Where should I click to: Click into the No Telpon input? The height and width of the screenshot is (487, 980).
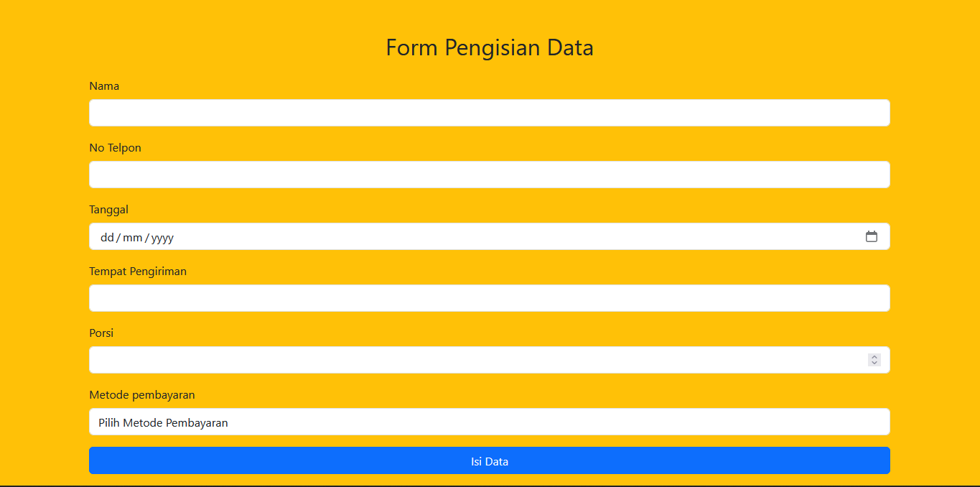click(489, 175)
